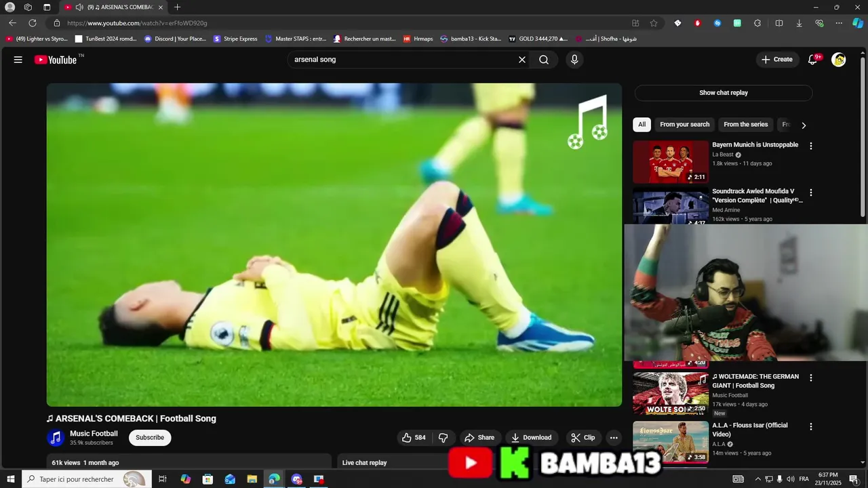Open Microsoft Store from taskbar
The image size is (868, 488).
(208, 479)
